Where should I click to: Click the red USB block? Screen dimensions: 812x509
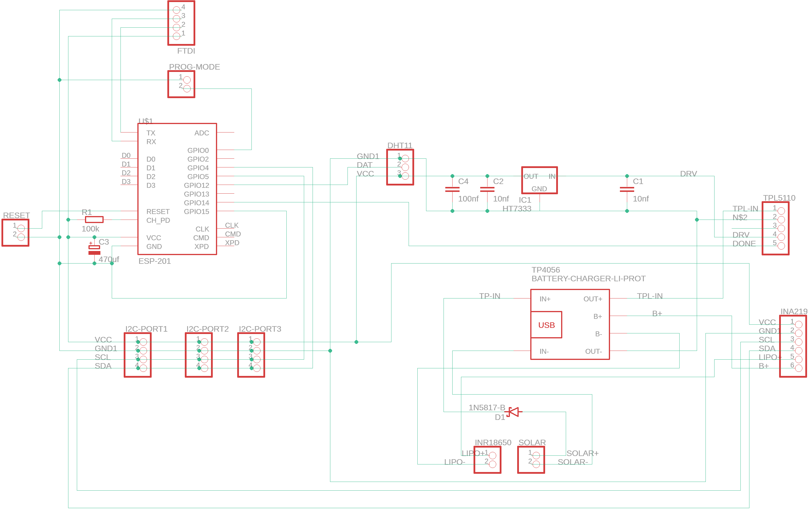coord(546,325)
